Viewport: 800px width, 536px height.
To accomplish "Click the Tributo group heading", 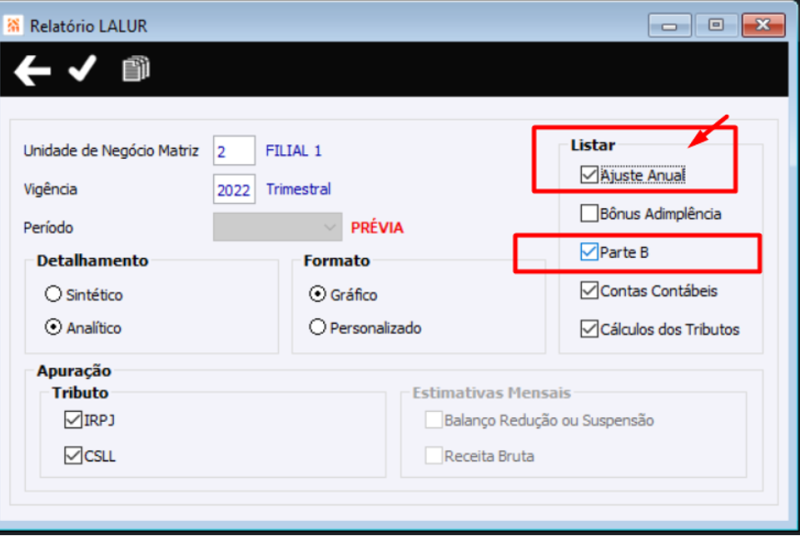I will (x=80, y=393).
